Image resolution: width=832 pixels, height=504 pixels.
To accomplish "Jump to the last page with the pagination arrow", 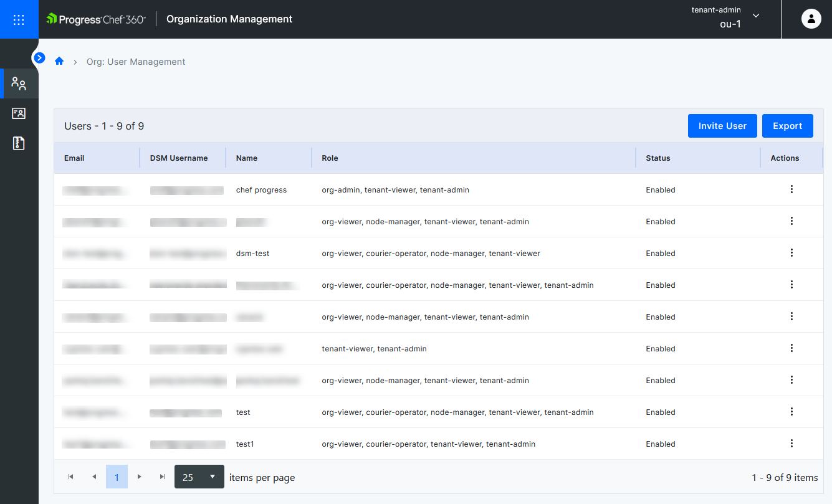I will coord(162,476).
